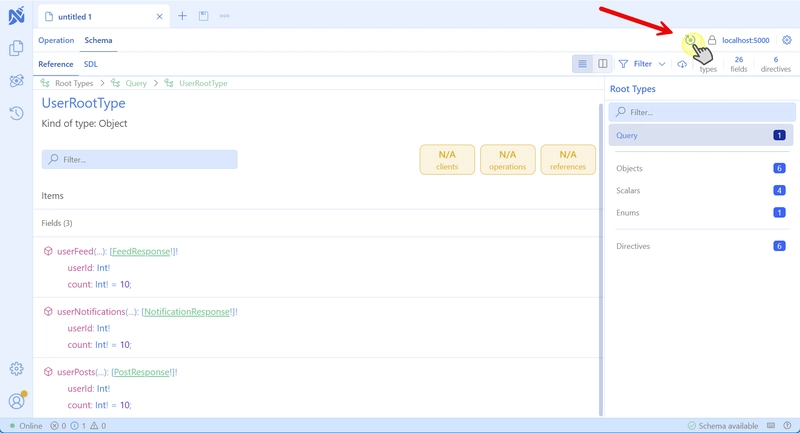
Task: Click the 6 directives counter
Action: pyautogui.click(x=776, y=64)
